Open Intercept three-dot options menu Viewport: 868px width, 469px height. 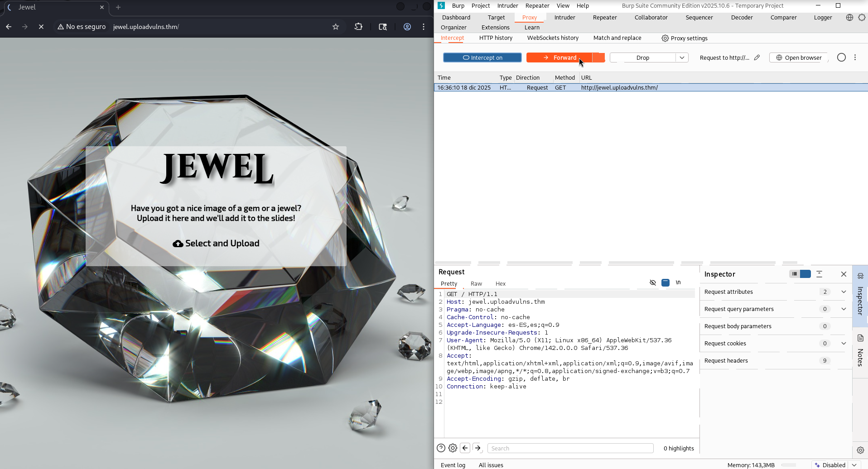point(855,57)
